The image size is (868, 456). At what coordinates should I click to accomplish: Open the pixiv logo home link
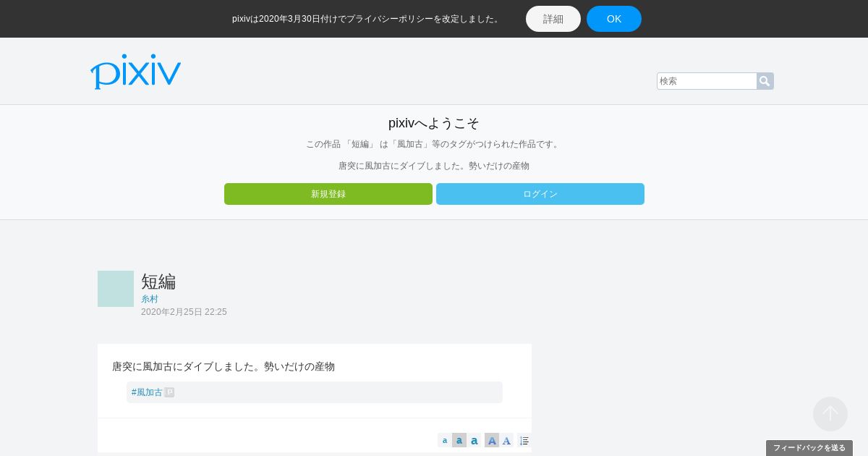coord(135,72)
